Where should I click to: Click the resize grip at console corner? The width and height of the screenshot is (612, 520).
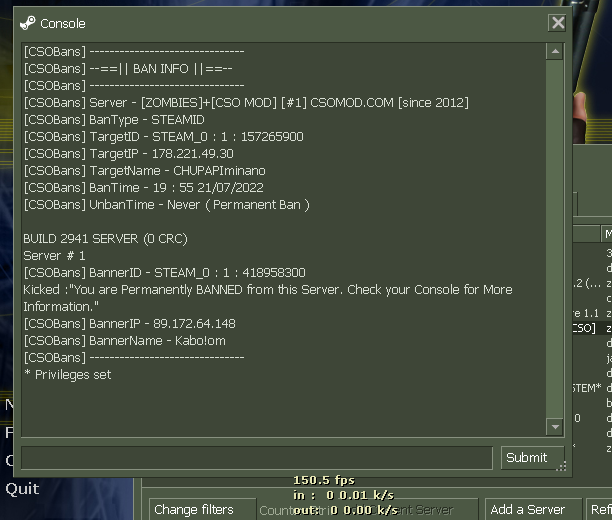[x=562, y=466]
